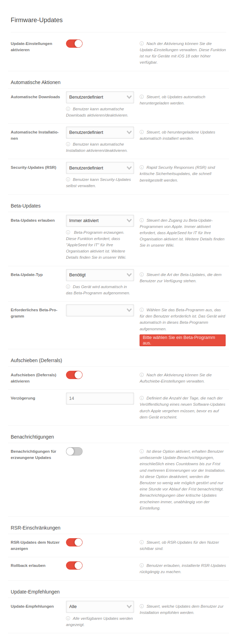Click info icon beside Rapid Security Responses description
The image size is (237, 644).
tap(142, 167)
